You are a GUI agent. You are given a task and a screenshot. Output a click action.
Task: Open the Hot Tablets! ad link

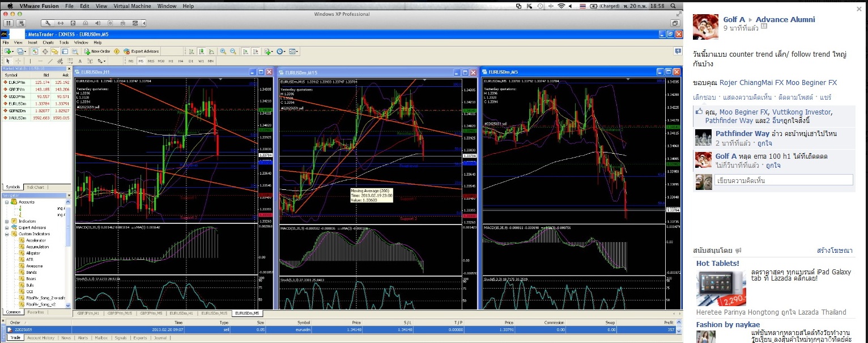click(x=717, y=263)
